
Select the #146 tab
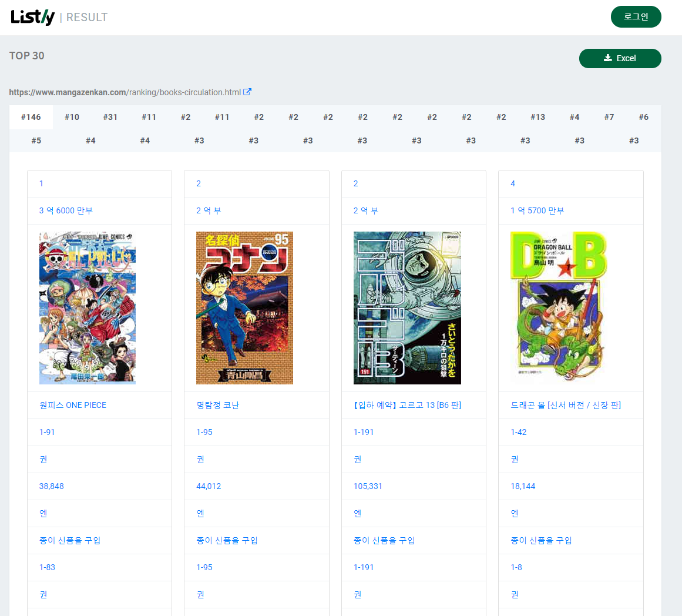31,117
